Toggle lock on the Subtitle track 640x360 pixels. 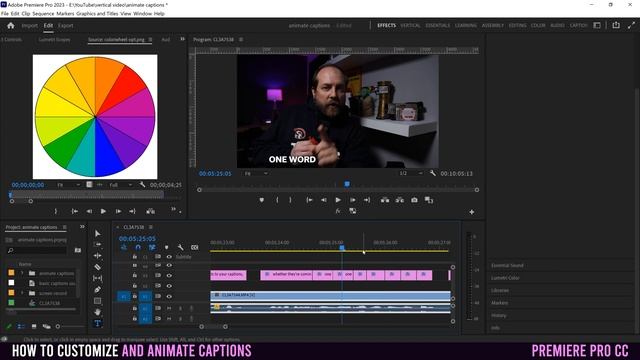pos(134,257)
